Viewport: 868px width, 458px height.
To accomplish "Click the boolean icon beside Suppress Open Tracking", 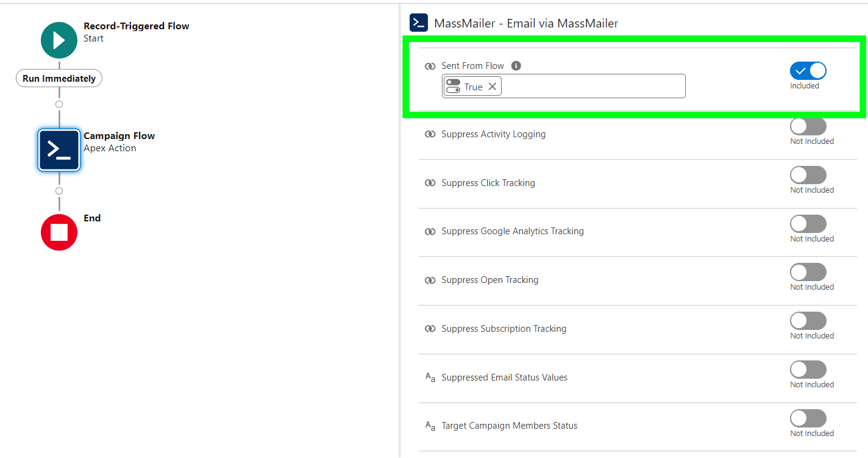I will pyautogui.click(x=430, y=280).
